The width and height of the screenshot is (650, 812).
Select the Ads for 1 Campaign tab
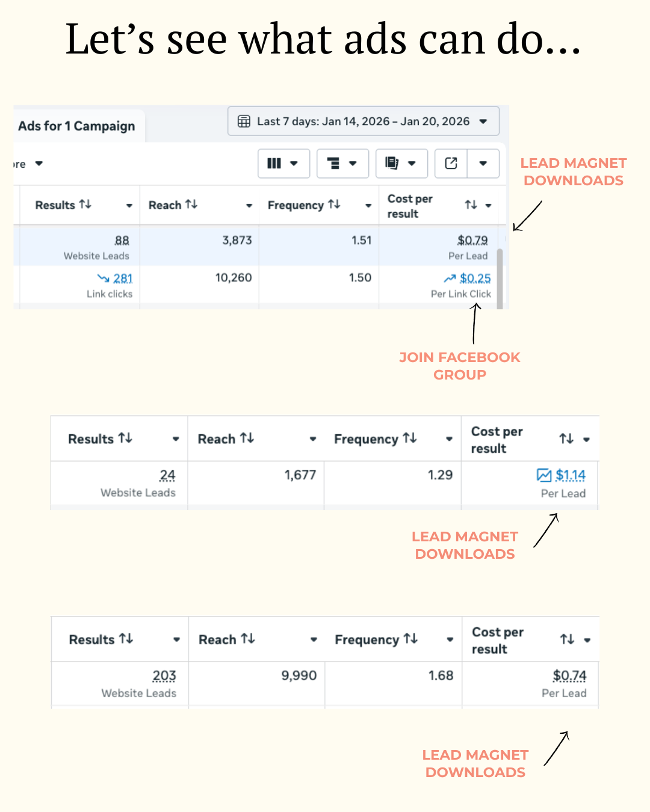coord(76,126)
